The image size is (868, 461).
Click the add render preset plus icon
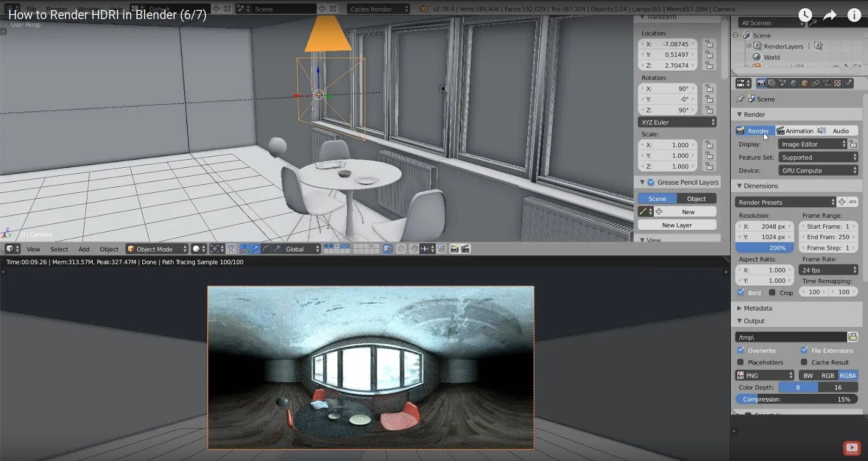point(842,202)
